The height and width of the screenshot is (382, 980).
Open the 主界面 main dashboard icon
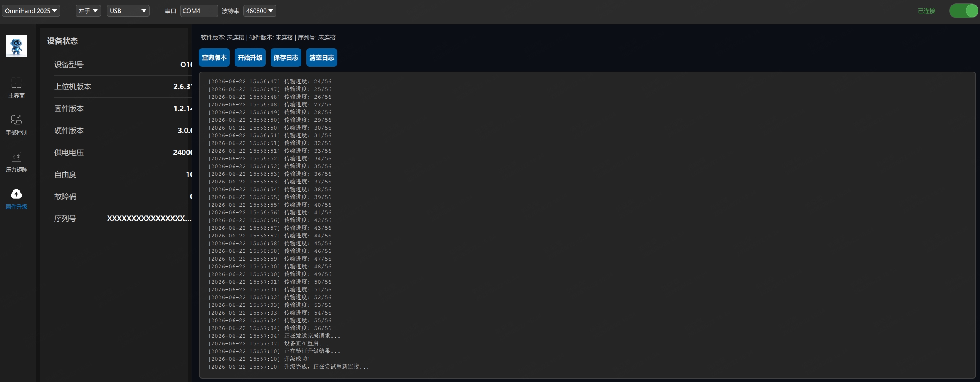[x=16, y=82]
